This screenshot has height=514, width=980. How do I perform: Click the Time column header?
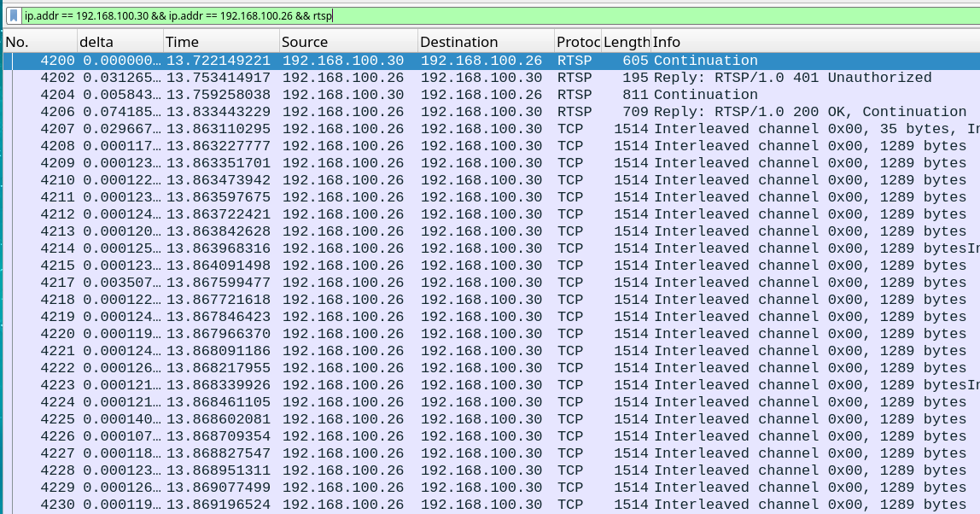pyautogui.click(x=220, y=42)
